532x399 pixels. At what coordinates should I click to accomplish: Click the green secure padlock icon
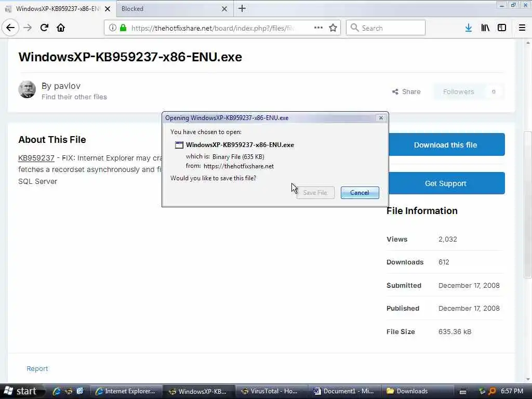tap(123, 28)
